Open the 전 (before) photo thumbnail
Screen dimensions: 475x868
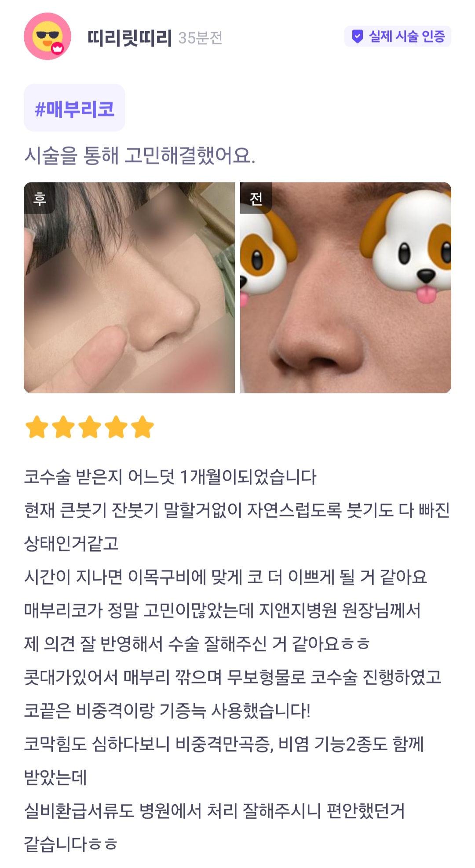tap(346, 288)
